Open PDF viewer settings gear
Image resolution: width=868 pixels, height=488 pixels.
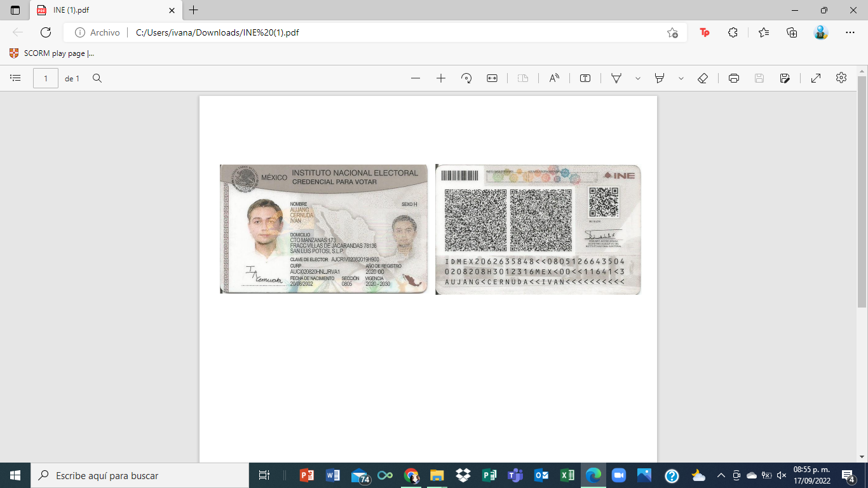pos(841,78)
